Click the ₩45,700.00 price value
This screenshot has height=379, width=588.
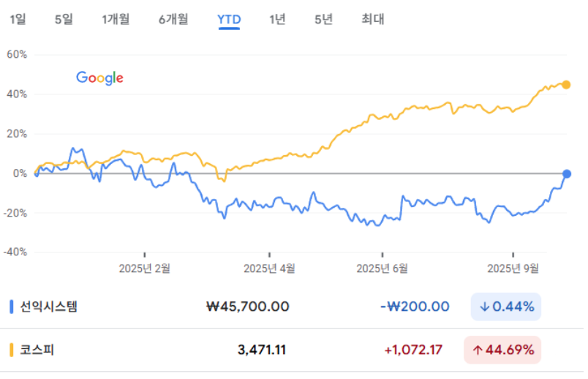[248, 307]
